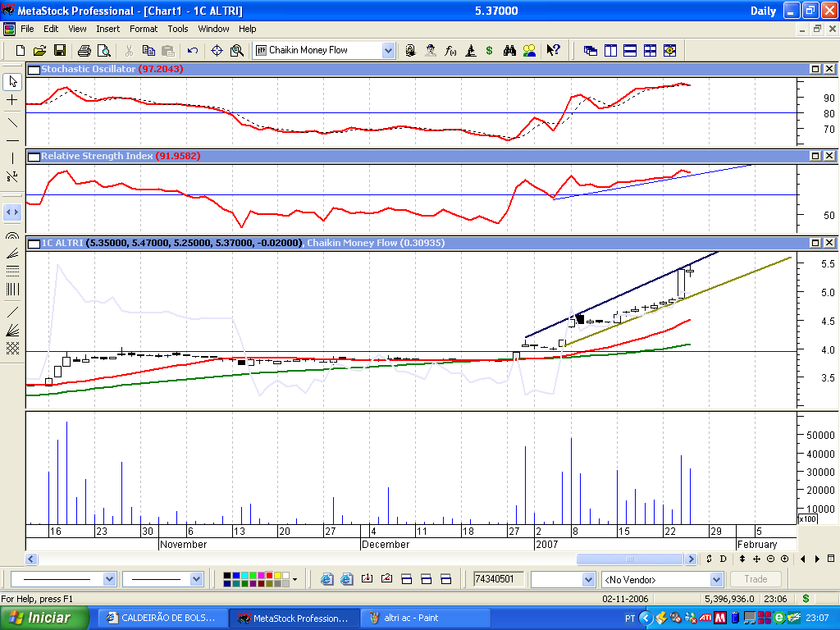Maximize the 1C ALTRI price panel

(x=815, y=243)
